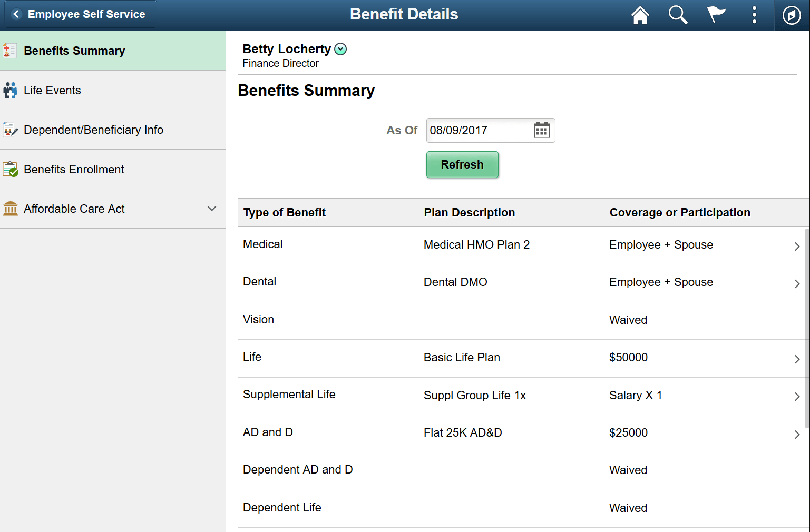View Notifications via the flag icon

click(x=716, y=14)
